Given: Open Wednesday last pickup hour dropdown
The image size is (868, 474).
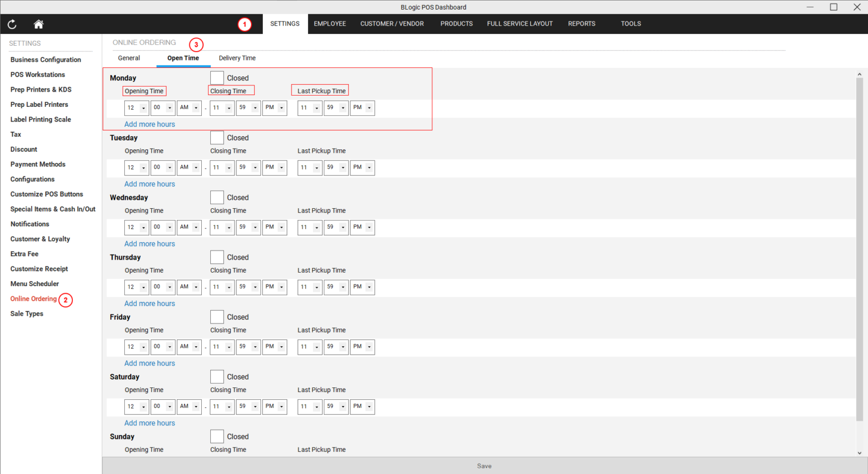Looking at the screenshot, I should [310, 227].
